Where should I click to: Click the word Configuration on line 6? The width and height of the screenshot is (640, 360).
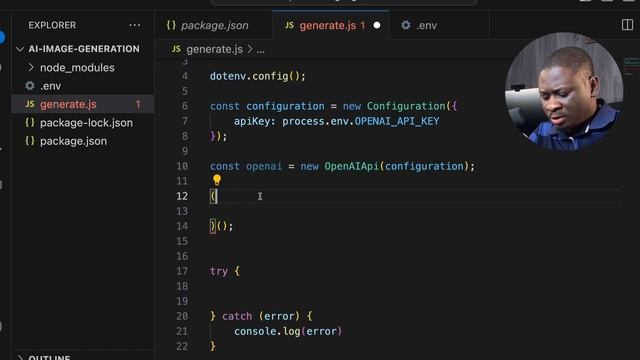406,106
